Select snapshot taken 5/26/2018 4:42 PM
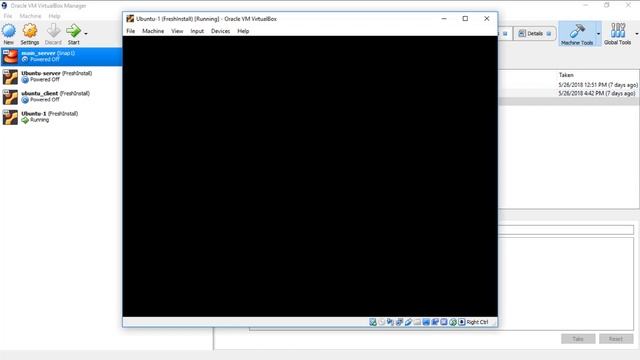This screenshot has width=640, height=360. point(597,93)
